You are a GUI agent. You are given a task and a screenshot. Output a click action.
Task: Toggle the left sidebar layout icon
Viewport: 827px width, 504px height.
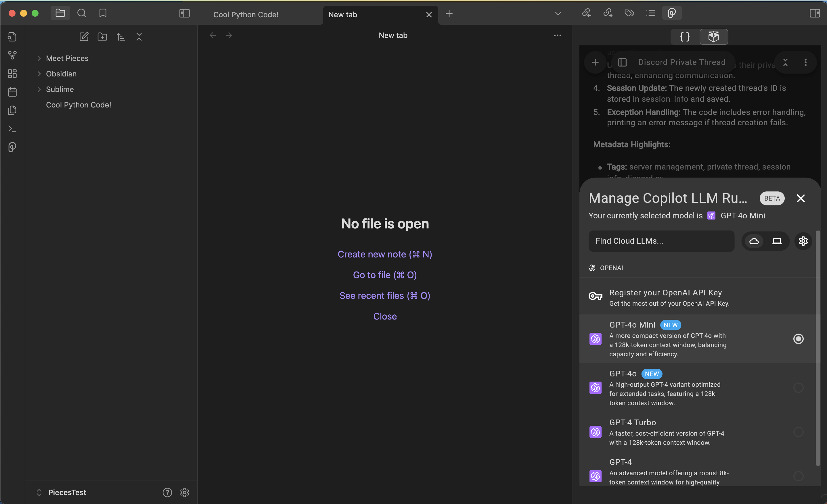click(185, 13)
